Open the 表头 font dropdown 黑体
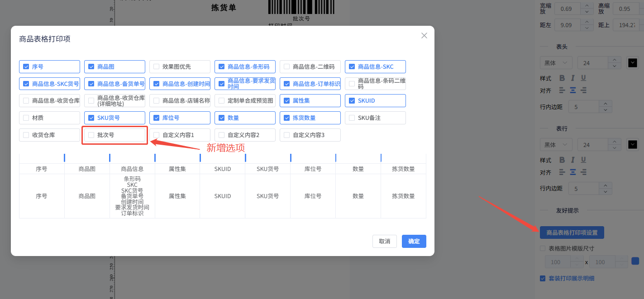 point(556,63)
